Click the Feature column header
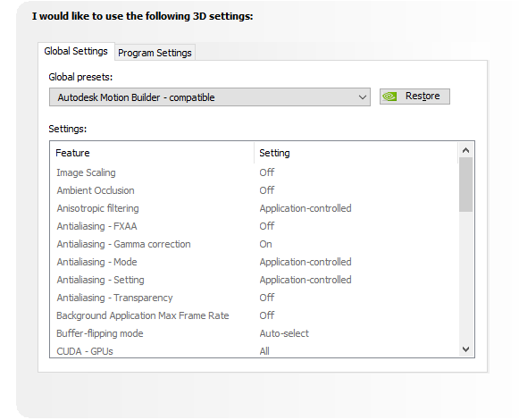 point(152,153)
